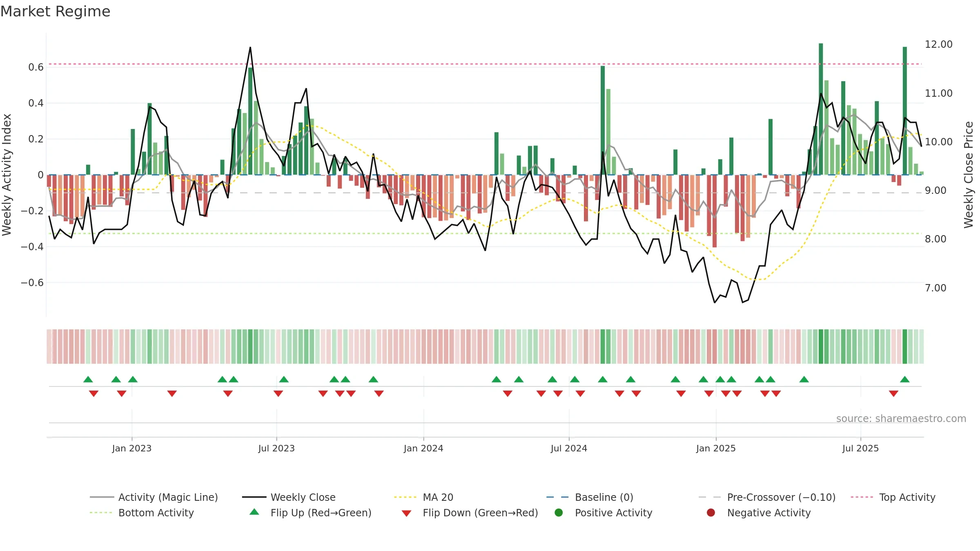The width and height of the screenshot is (980, 551).
Task: Toggle the Weekly Close legend entry
Action: [289, 497]
